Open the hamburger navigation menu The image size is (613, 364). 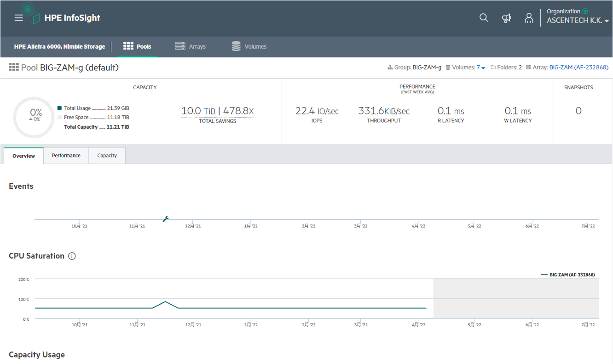[x=18, y=18]
